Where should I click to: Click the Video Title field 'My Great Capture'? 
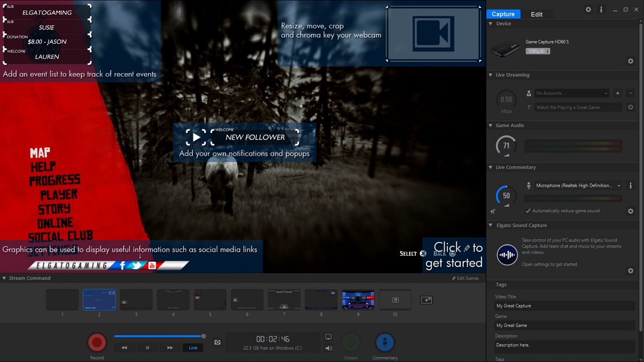coord(565,306)
